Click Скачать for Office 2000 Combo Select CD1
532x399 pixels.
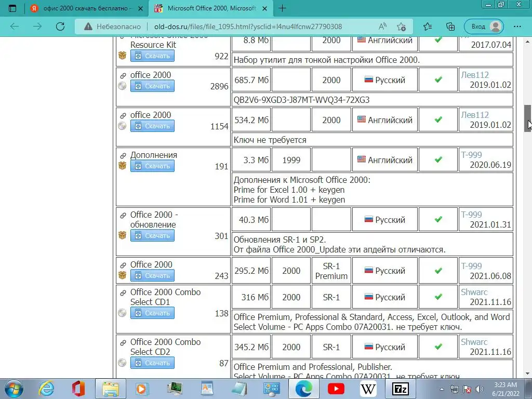click(152, 313)
